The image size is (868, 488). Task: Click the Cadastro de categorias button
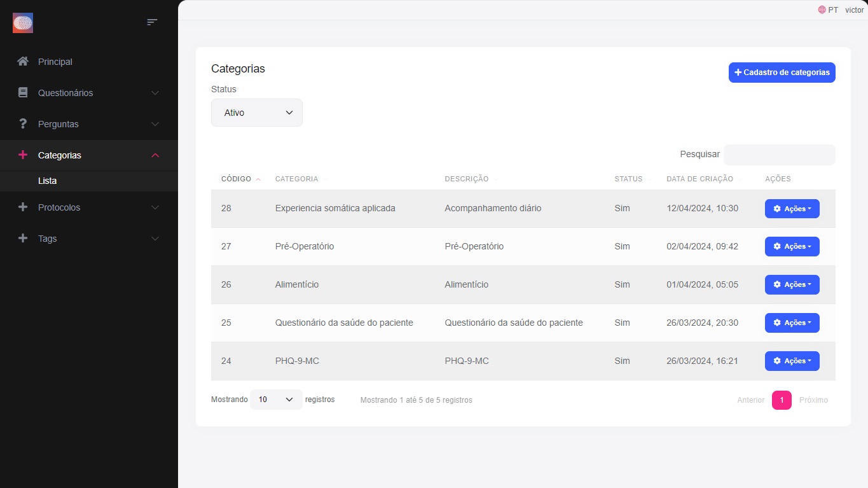[x=782, y=72]
